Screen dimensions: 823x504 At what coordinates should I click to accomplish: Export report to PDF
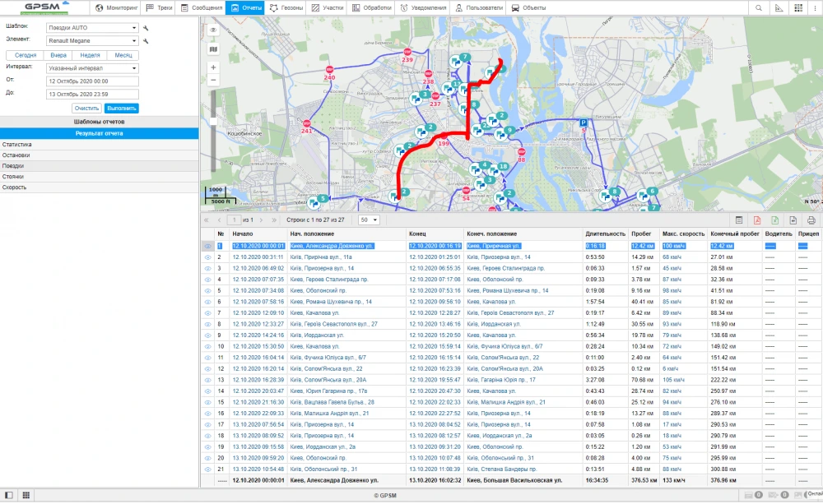756,220
